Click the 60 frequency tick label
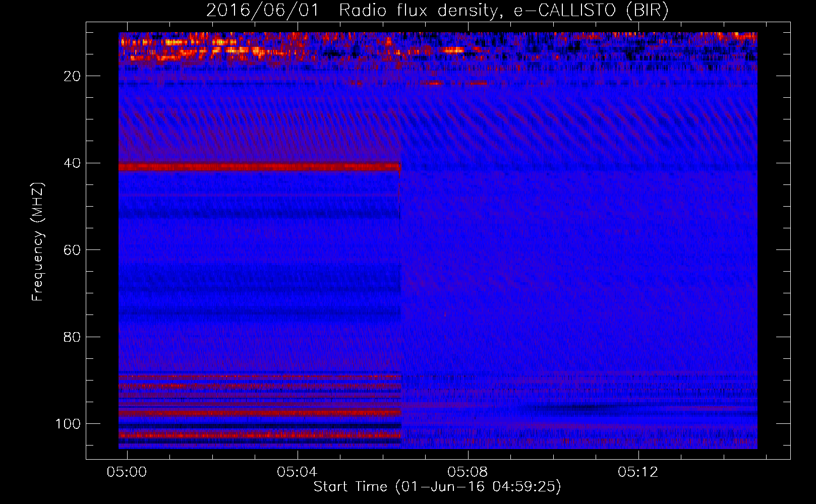 point(72,250)
